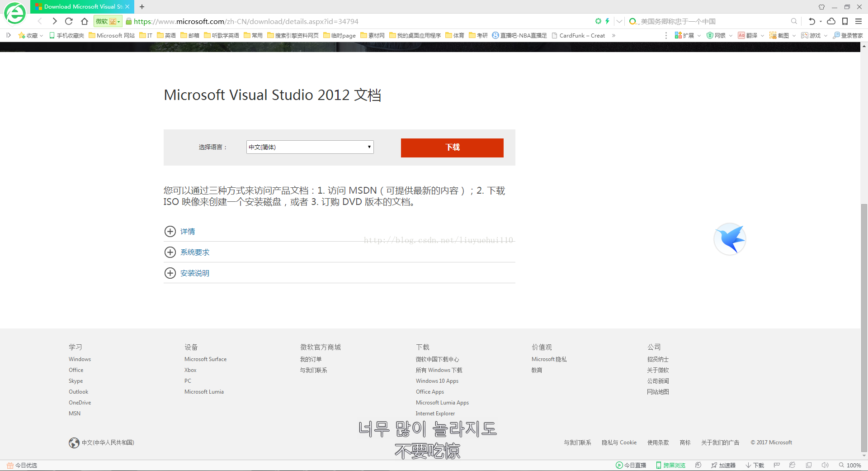Open Windows 10 Apps footer link
This screenshot has height=471, width=868.
(437, 381)
